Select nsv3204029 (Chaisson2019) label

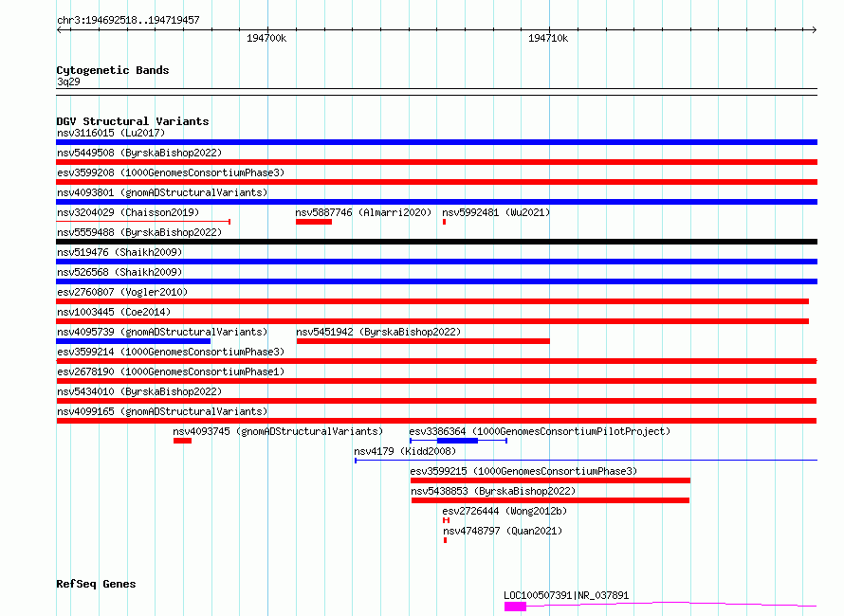(x=128, y=212)
